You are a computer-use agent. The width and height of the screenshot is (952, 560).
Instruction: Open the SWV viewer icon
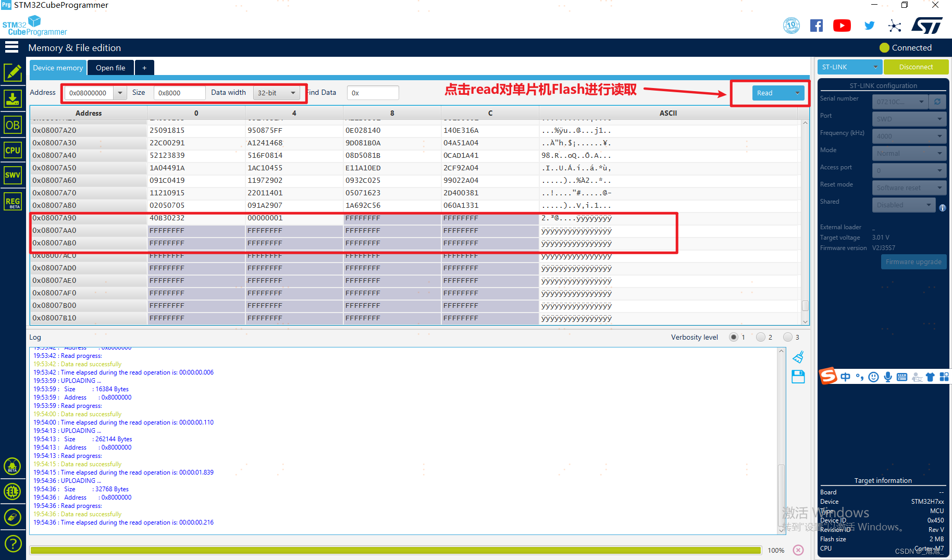pos(13,175)
